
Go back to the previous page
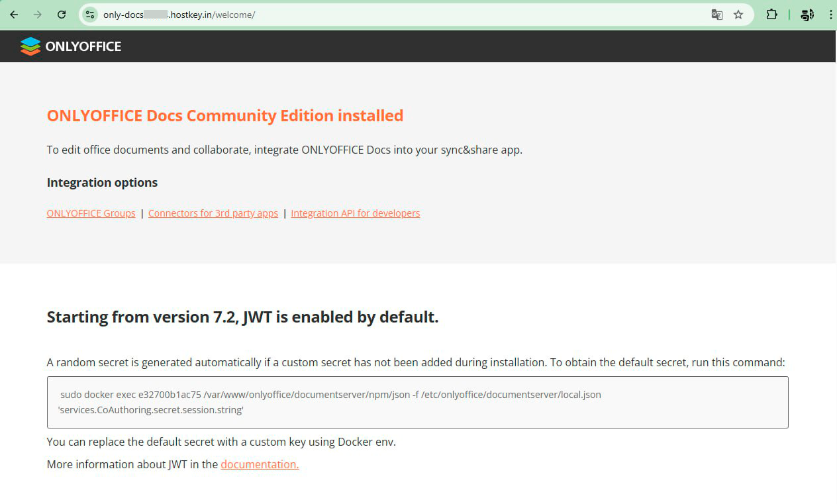point(14,15)
